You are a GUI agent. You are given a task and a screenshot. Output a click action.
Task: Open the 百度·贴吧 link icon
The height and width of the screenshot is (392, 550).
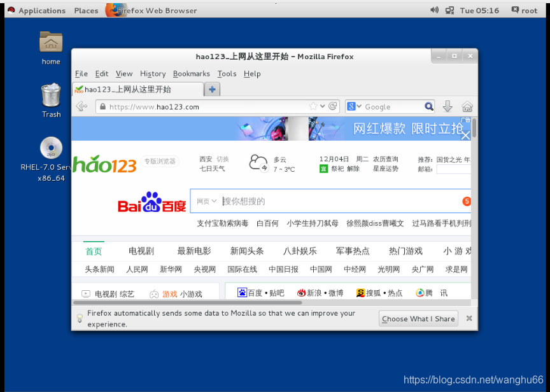(x=242, y=293)
